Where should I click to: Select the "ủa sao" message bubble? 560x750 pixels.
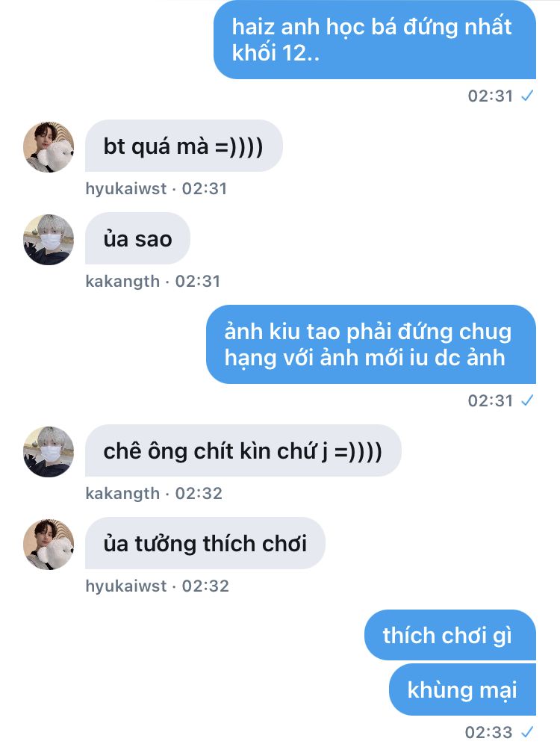pos(137,238)
